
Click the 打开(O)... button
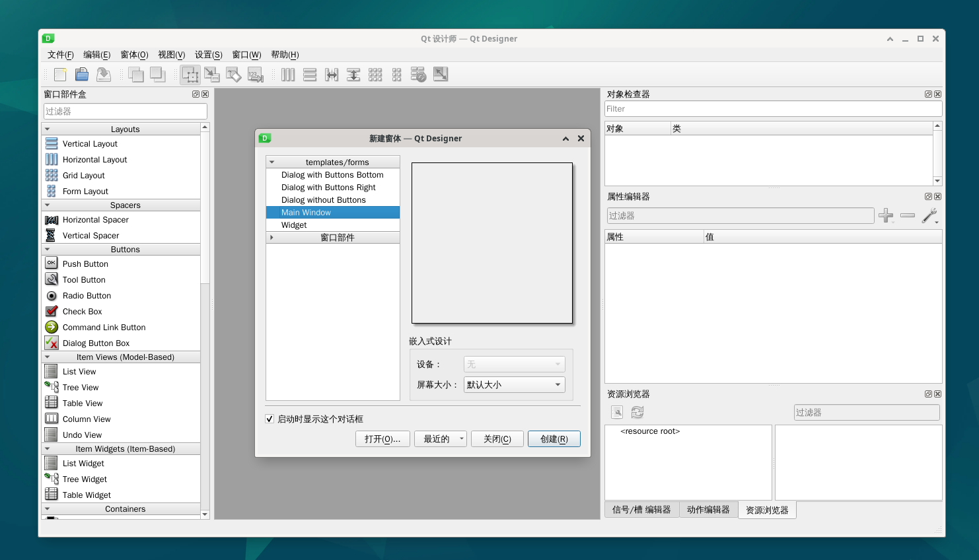[382, 439]
